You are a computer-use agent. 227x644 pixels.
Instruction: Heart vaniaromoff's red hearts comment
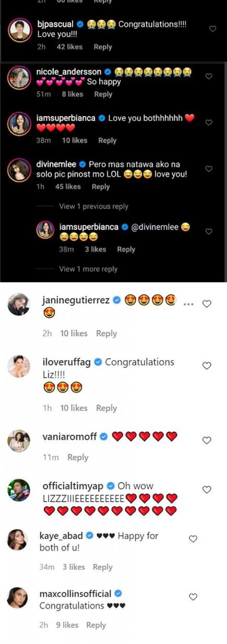pyautogui.click(x=207, y=440)
